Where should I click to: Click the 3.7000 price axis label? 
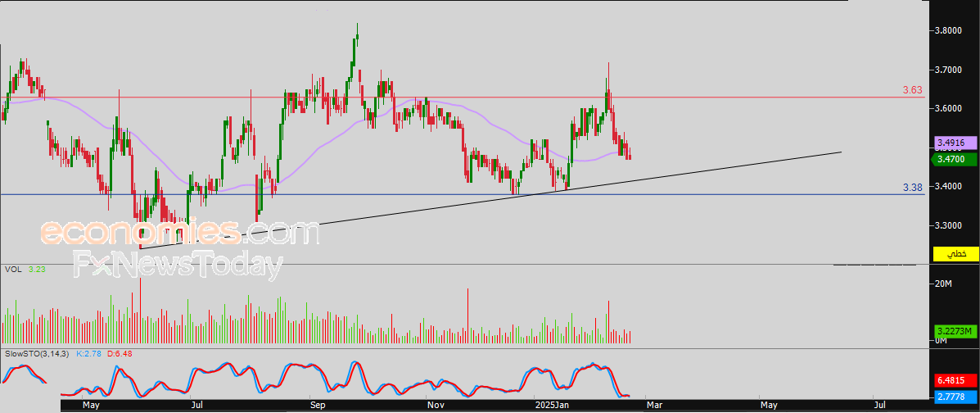tap(947, 70)
